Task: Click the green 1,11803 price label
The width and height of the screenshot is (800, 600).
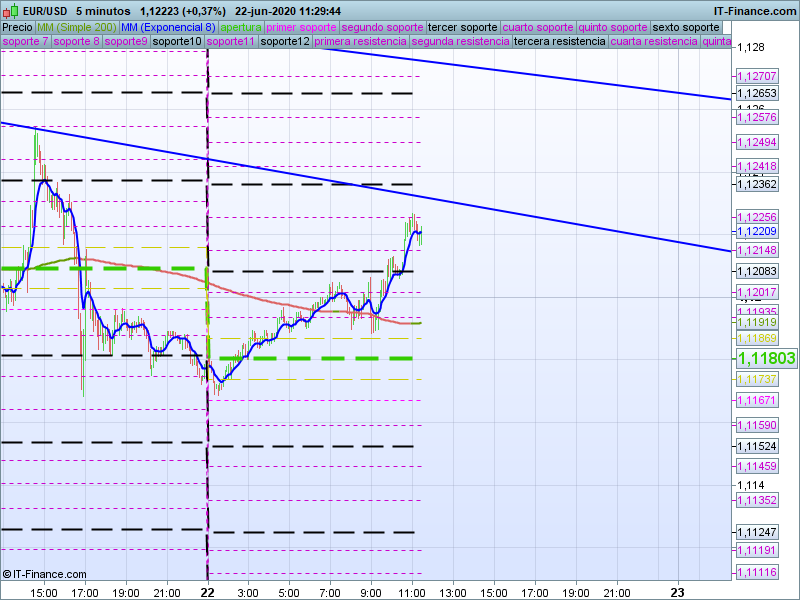Action: click(x=766, y=358)
